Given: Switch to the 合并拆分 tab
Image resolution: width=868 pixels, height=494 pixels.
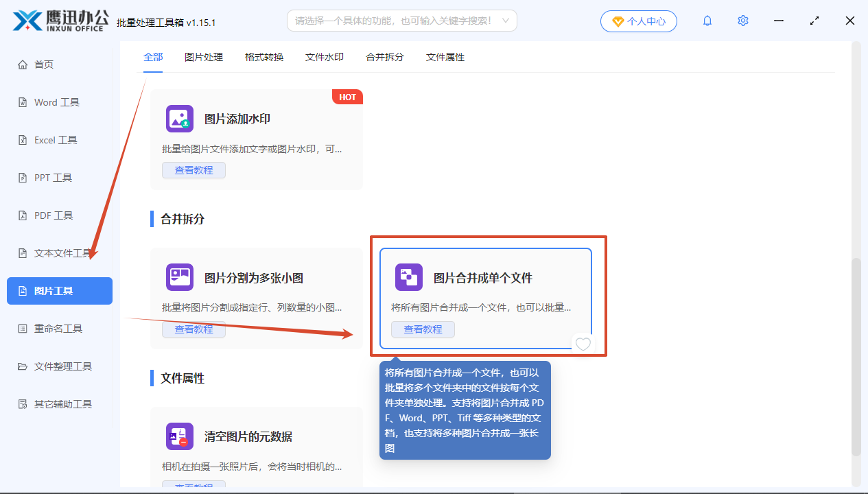Looking at the screenshot, I should (385, 57).
